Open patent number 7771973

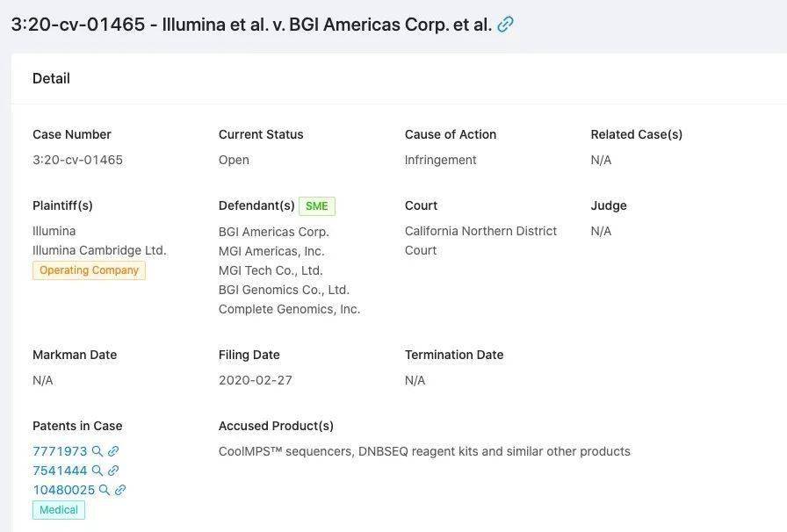[x=60, y=451]
